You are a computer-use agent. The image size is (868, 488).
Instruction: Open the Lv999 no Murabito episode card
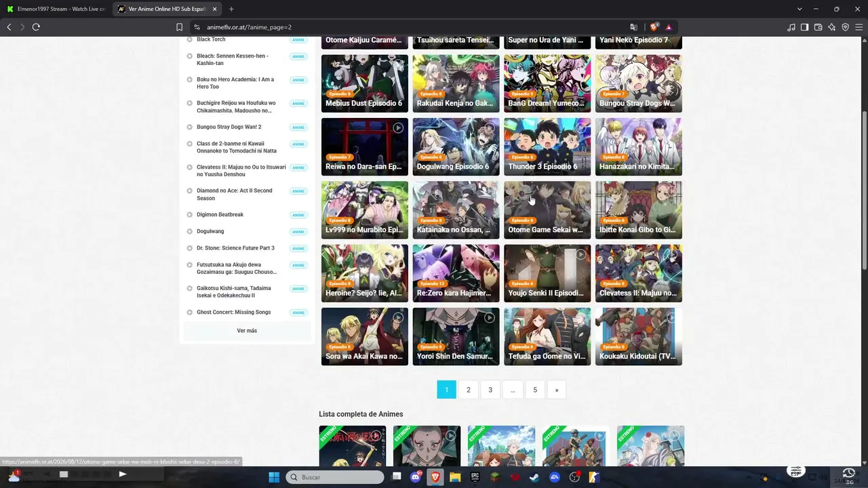(x=365, y=210)
